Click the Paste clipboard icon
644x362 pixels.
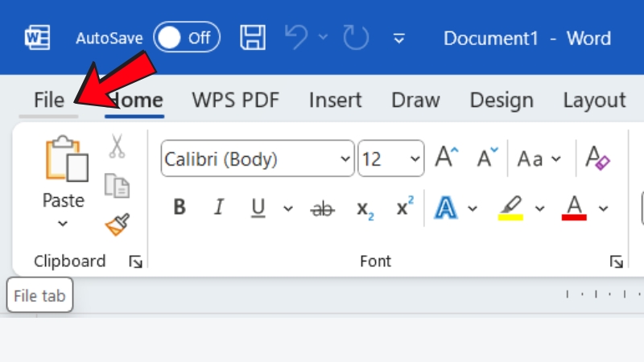pos(66,158)
